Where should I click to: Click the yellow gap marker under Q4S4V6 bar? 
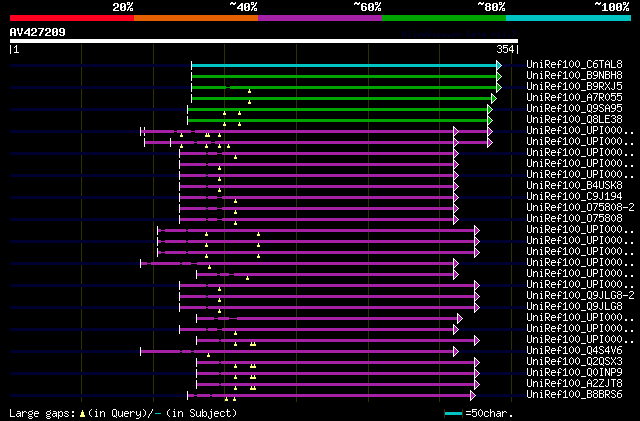(208, 355)
